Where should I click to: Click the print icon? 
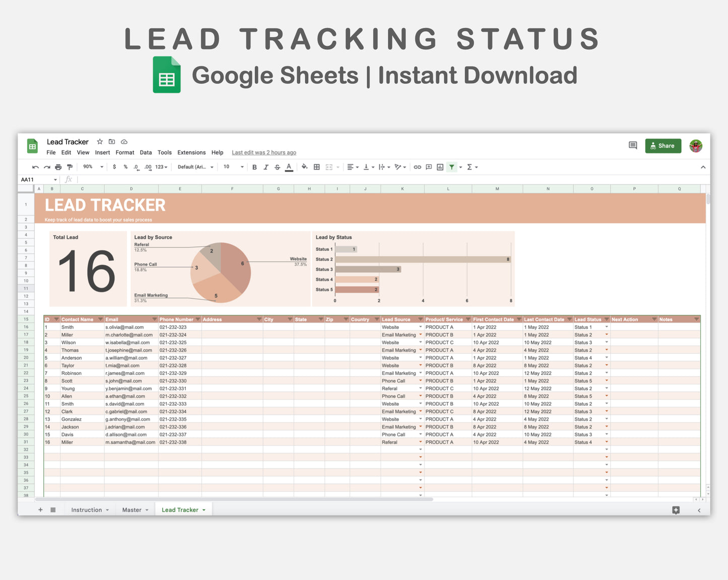(58, 167)
